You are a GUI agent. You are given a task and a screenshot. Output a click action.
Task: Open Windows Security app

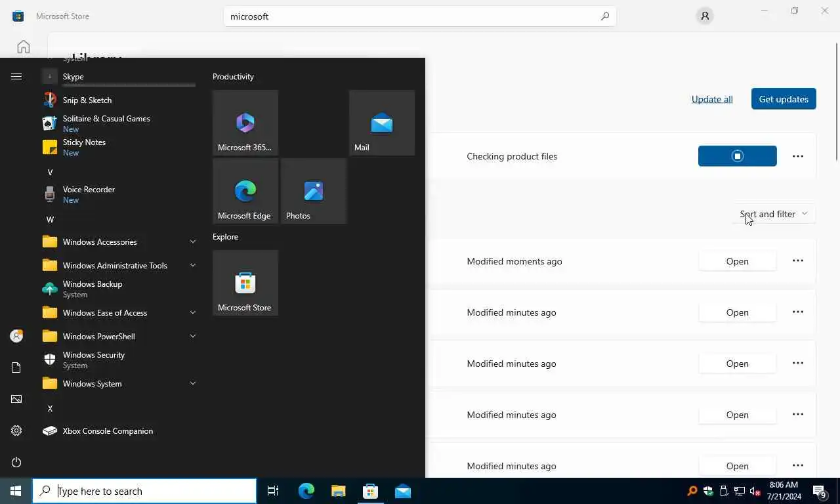(118, 360)
